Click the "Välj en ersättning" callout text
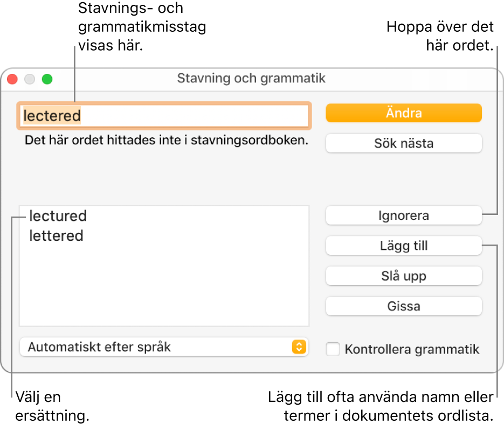This screenshot has height=430, width=504. point(52,407)
